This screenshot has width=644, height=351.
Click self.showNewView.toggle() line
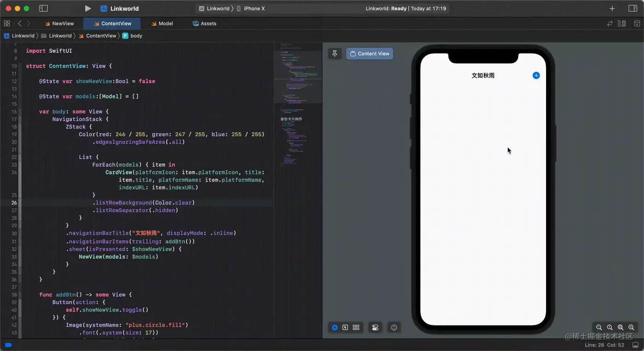click(107, 310)
